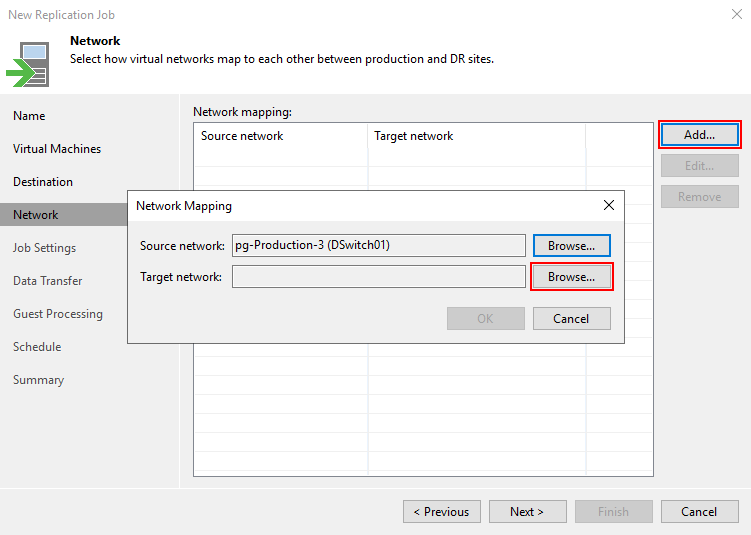751x535 pixels.
Task: Browse for the target network
Action: 571,277
